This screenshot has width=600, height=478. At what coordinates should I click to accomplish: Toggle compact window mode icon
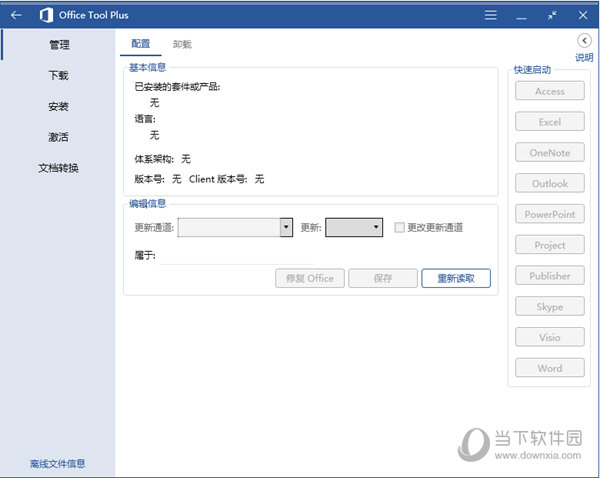click(552, 15)
